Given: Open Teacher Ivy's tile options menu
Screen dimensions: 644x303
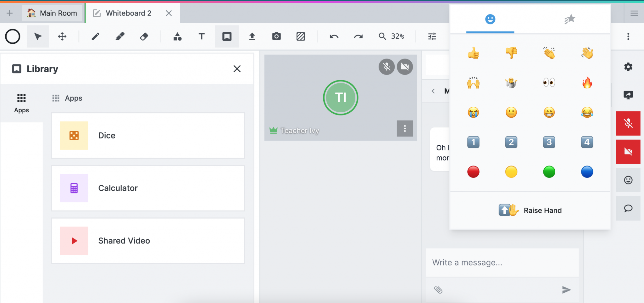Looking at the screenshot, I should 405,128.
